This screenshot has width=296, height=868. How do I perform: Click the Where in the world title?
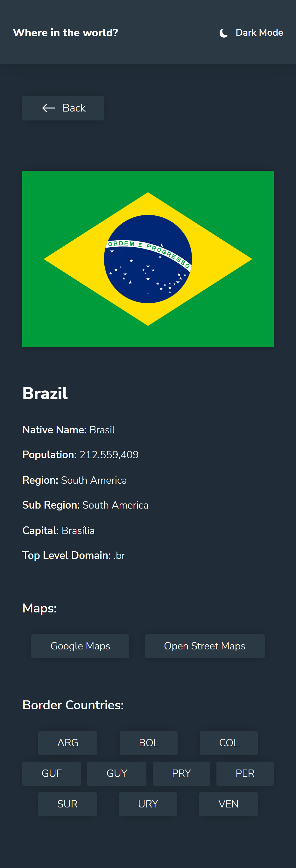[x=65, y=33]
